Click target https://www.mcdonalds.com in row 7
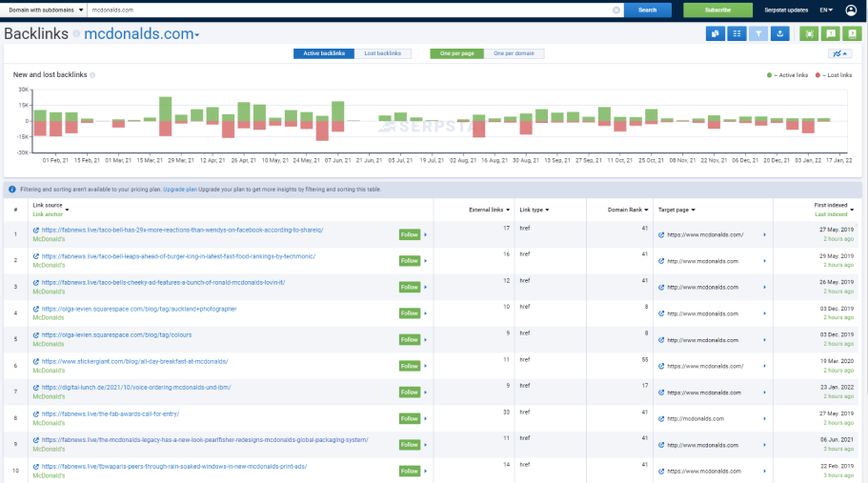868x483 pixels. (x=704, y=392)
